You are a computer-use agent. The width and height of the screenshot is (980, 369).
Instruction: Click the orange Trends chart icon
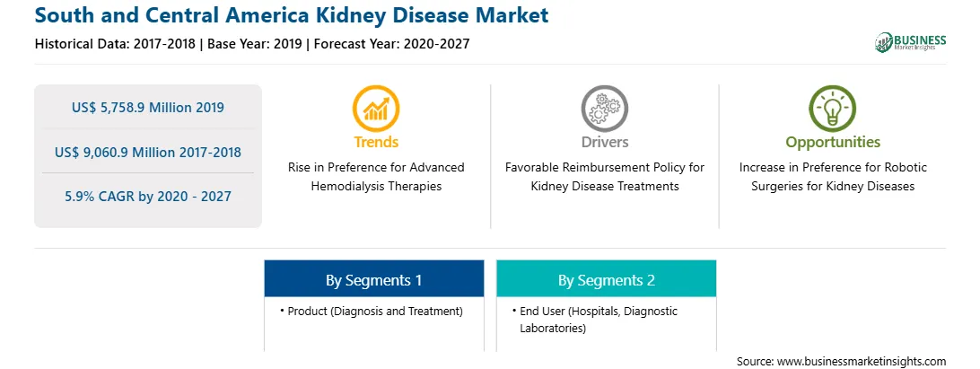point(376,109)
